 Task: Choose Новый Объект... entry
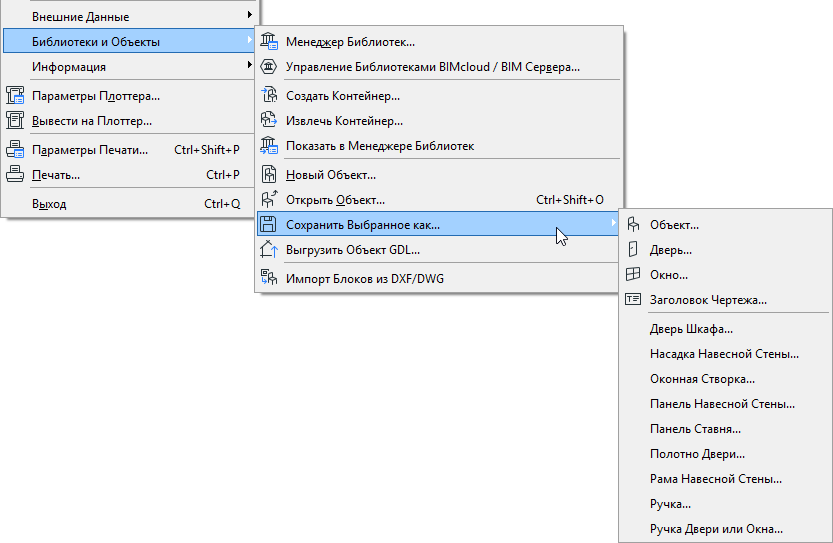coord(438,174)
